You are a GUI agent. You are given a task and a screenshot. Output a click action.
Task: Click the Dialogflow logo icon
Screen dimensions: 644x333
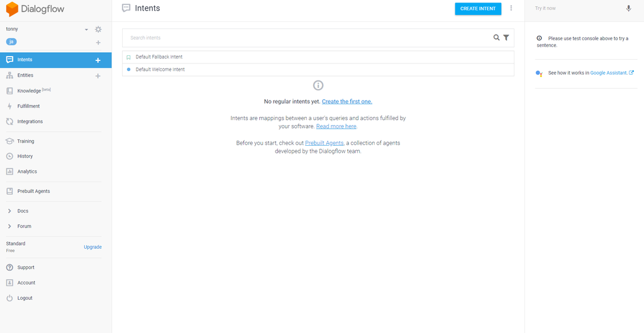pyautogui.click(x=12, y=9)
